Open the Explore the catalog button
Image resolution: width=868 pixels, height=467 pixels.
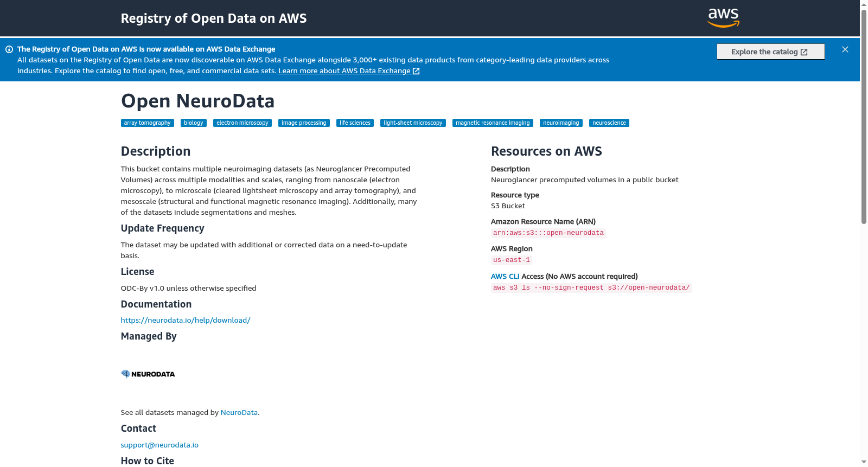click(770, 52)
